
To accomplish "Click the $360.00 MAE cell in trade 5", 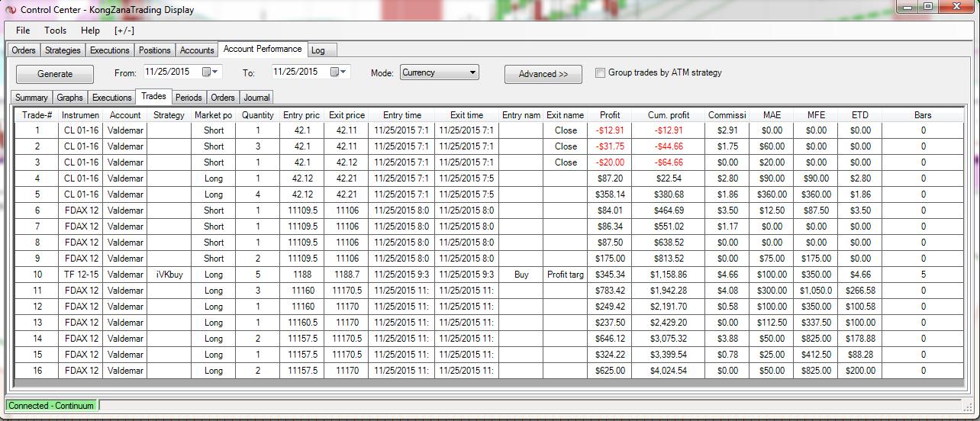I will click(x=772, y=194).
